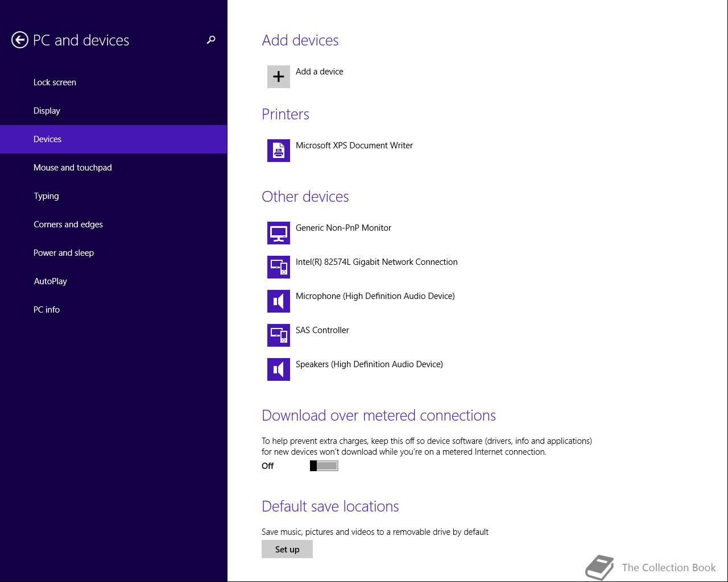Click the SAS Controller device icon
Screen dimensions: 728x582
pyautogui.click(x=279, y=335)
